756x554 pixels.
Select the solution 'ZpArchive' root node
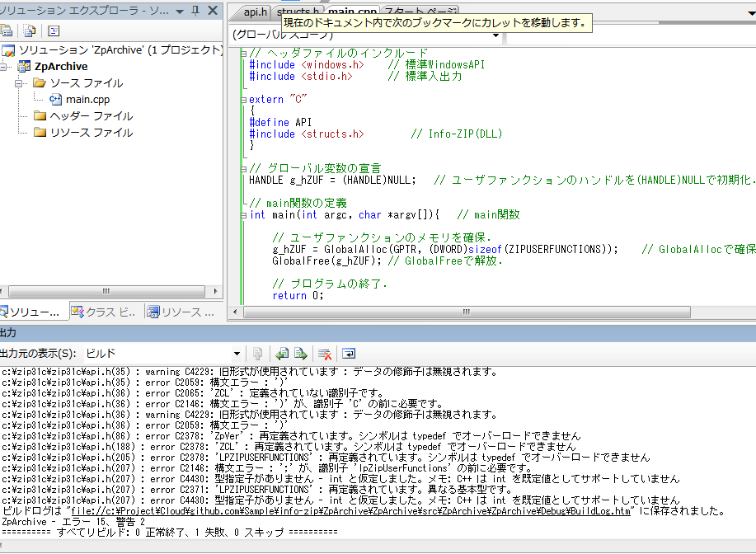click(x=120, y=49)
